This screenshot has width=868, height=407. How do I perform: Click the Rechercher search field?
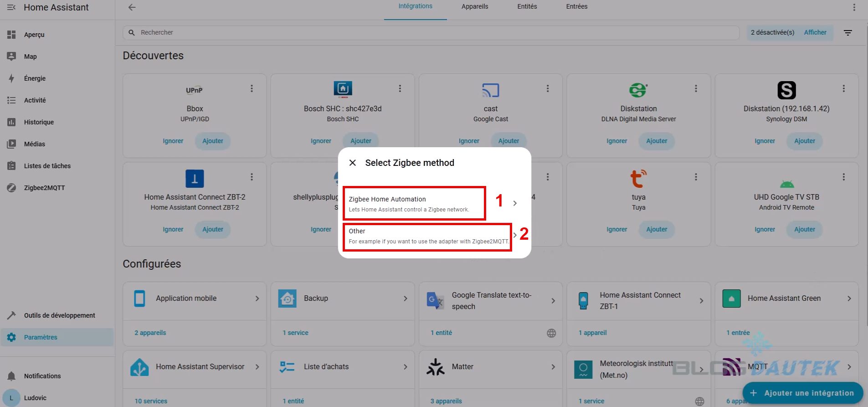click(x=431, y=32)
